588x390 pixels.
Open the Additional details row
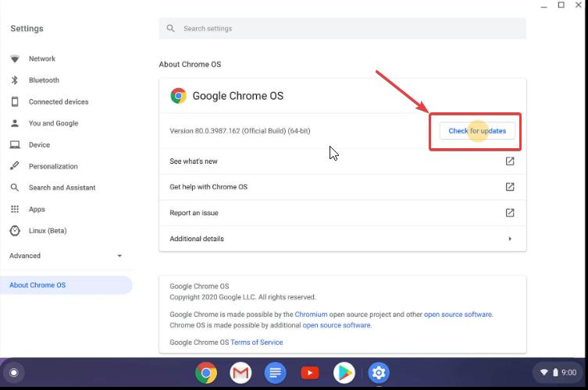(x=342, y=239)
